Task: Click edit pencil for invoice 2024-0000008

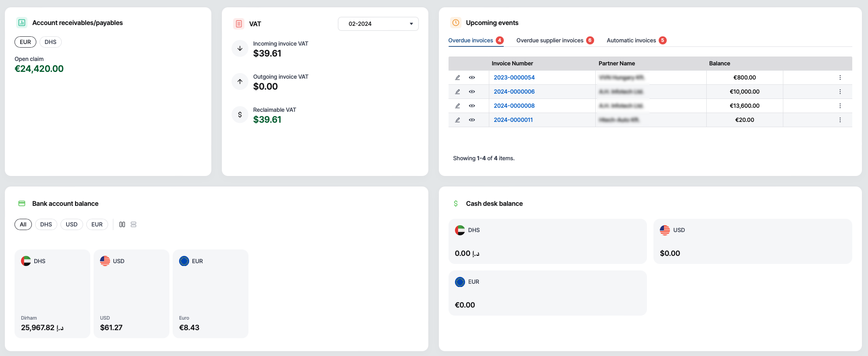Action: [457, 106]
